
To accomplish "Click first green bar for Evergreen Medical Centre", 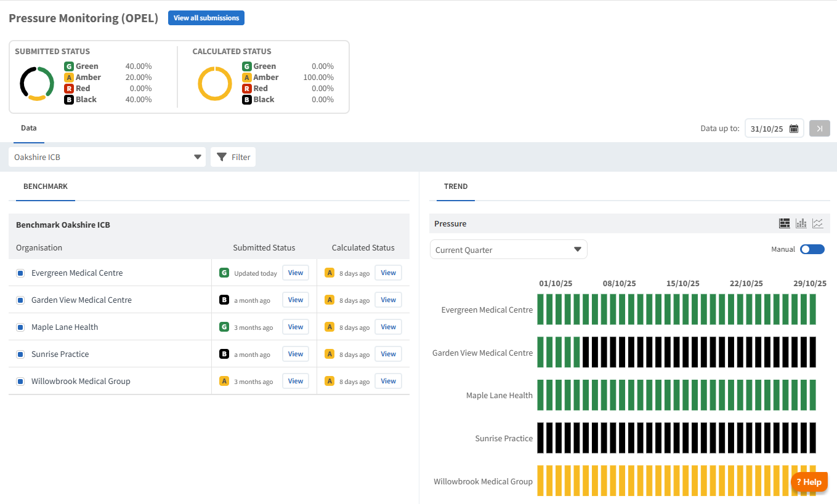I will point(541,309).
